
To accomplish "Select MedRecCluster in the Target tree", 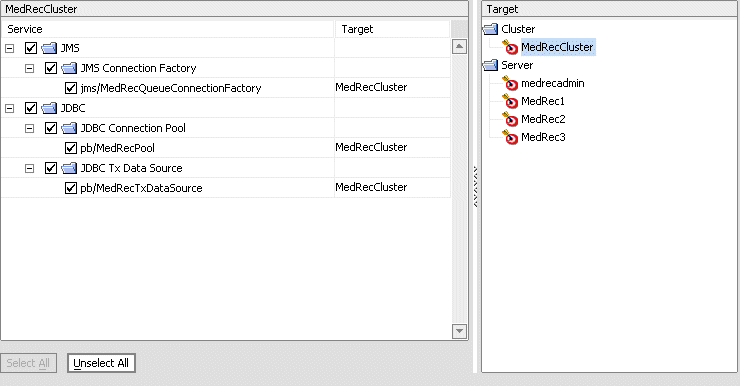I will click(x=557, y=47).
